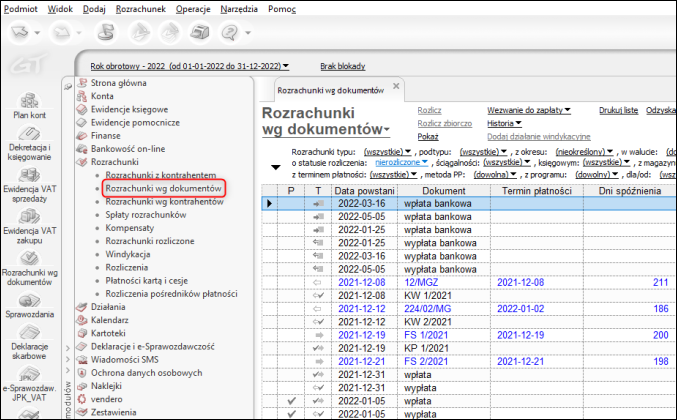
Task: Open Ewidencja VAT zakupu sidebar icon
Action: (27, 218)
